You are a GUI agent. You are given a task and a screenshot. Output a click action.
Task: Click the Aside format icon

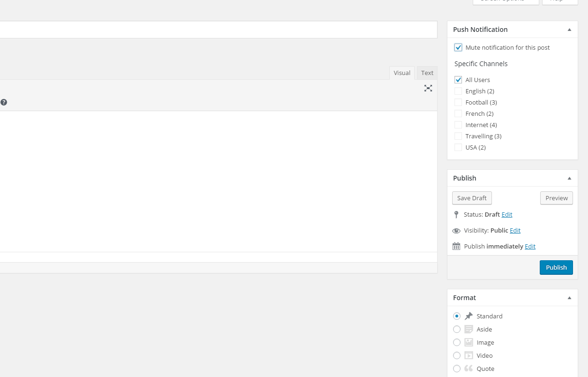(x=469, y=329)
